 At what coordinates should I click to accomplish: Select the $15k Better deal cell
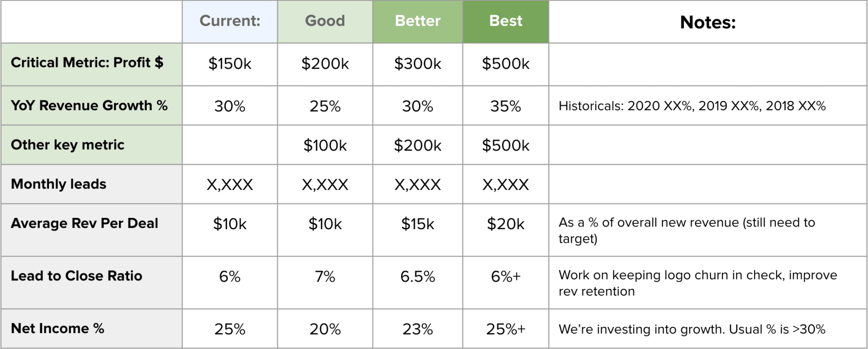pos(417,224)
